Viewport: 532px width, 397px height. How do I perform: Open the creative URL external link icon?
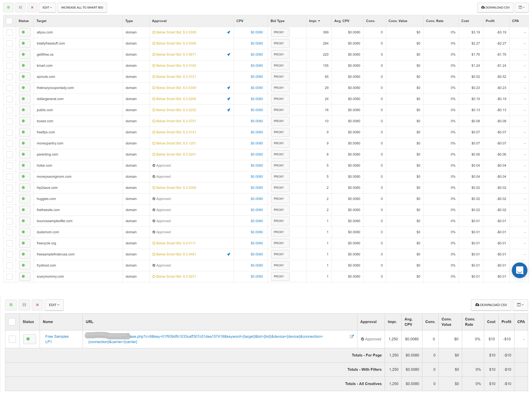352,336
